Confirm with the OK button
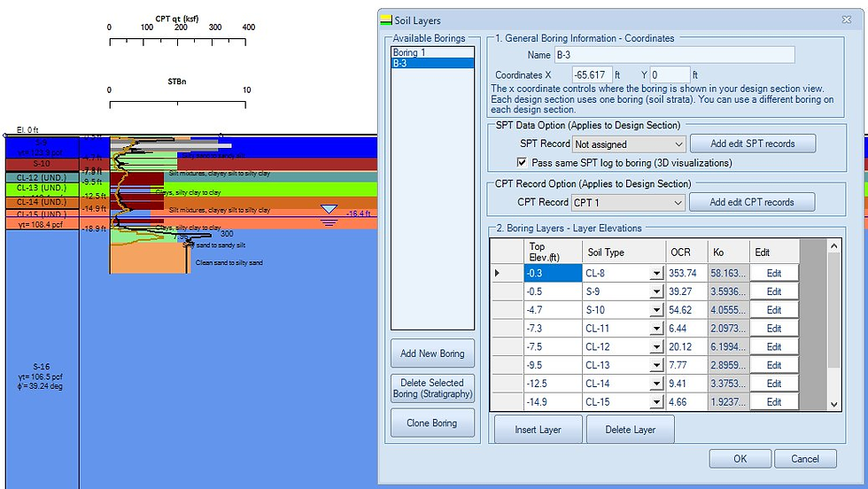868x489 pixels. coord(740,459)
